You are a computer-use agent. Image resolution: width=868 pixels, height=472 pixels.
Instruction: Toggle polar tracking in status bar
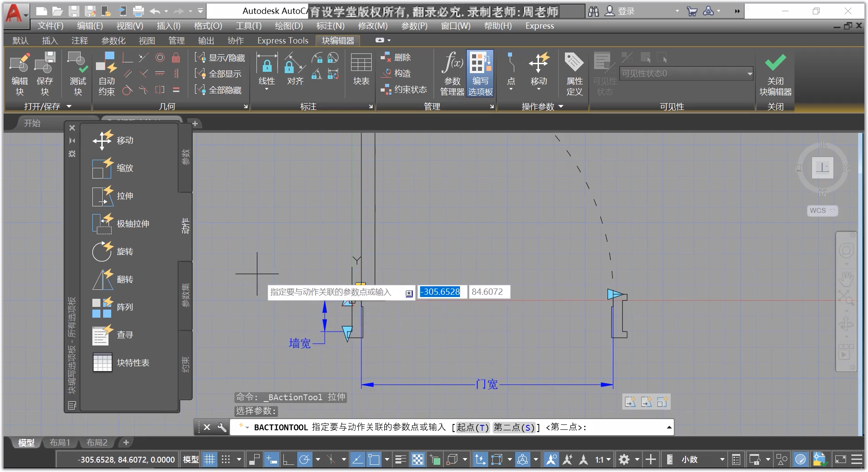click(304, 459)
